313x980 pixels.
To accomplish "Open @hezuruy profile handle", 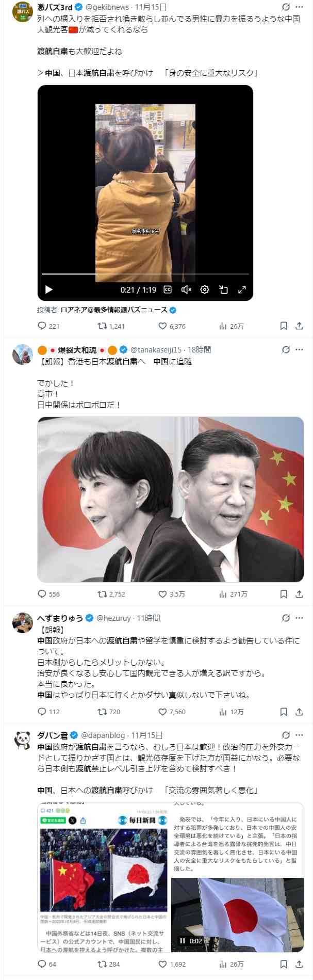I will [x=115, y=618].
